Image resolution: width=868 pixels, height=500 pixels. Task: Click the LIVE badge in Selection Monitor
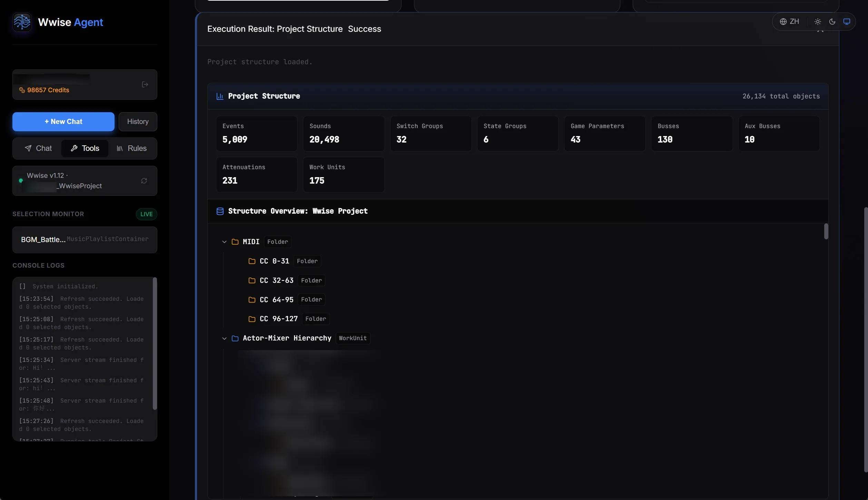(146, 214)
